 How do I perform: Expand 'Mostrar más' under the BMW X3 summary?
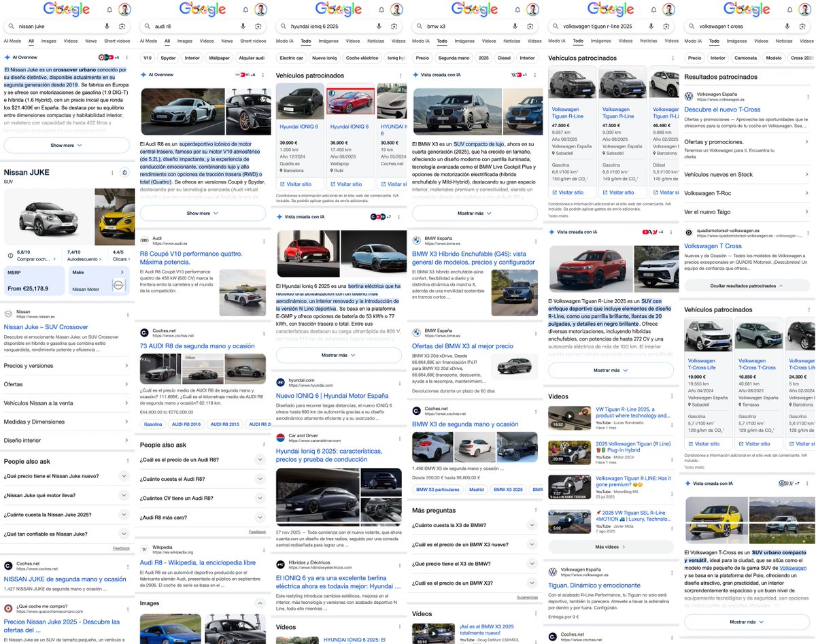(475, 213)
